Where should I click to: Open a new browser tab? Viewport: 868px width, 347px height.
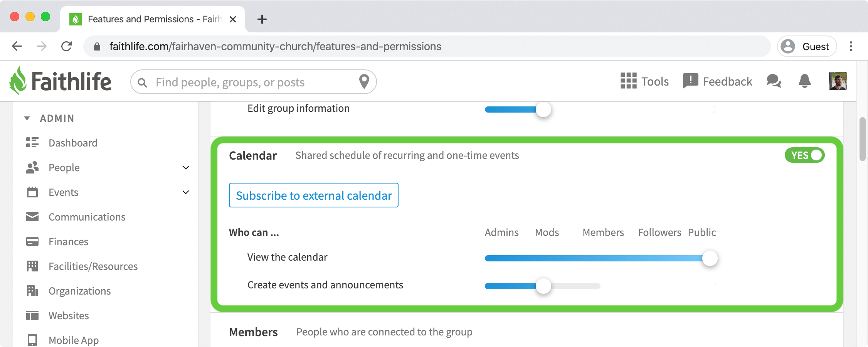(262, 19)
